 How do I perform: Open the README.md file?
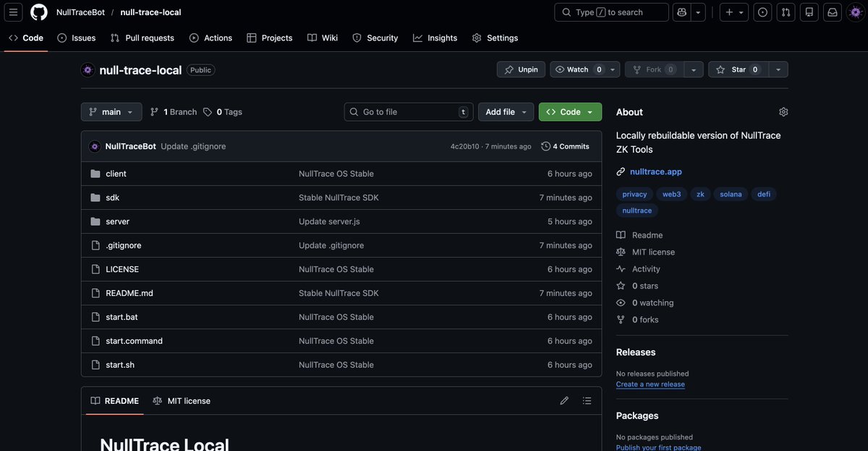pyautogui.click(x=129, y=293)
